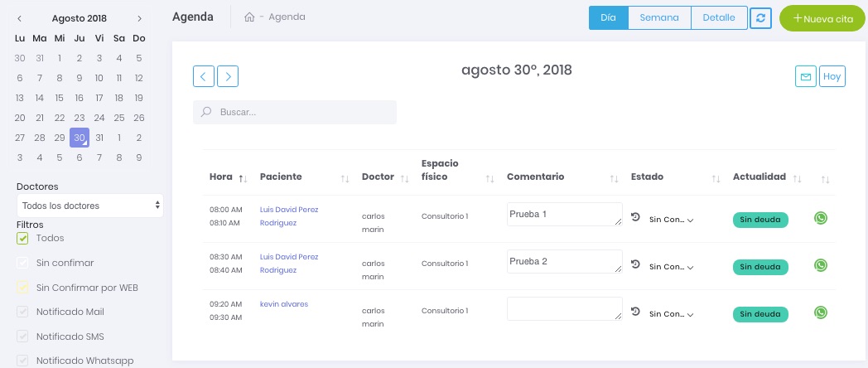Toggle the Todos filter checkbox
This screenshot has height=368, width=868.
click(x=23, y=239)
